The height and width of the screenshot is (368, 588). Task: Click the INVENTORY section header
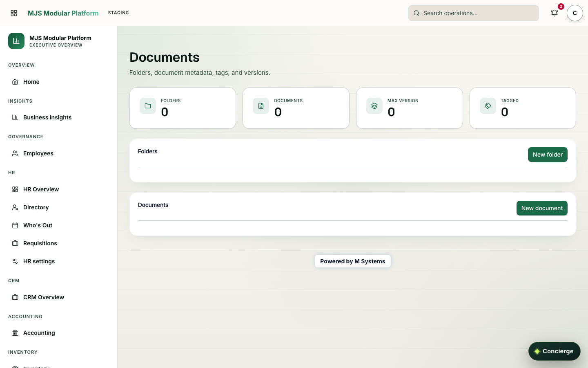click(23, 352)
